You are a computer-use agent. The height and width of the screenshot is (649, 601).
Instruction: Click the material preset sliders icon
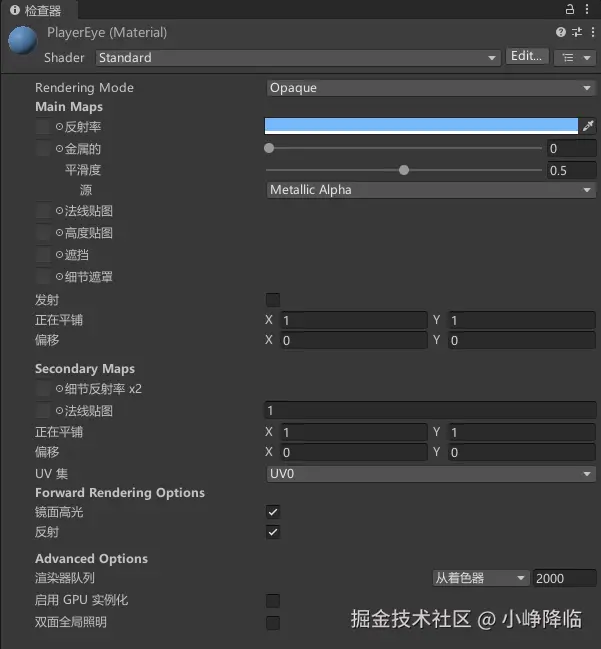click(577, 32)
